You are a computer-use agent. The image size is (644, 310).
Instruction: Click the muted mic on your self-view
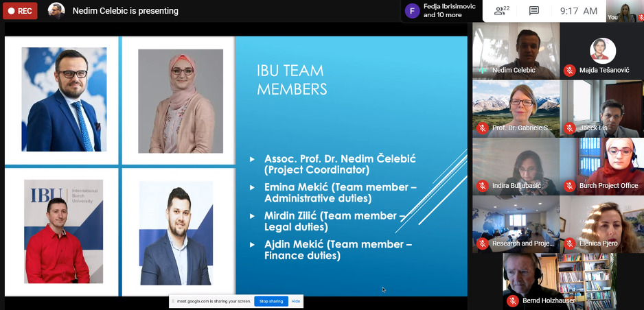(x=641, y=18)
